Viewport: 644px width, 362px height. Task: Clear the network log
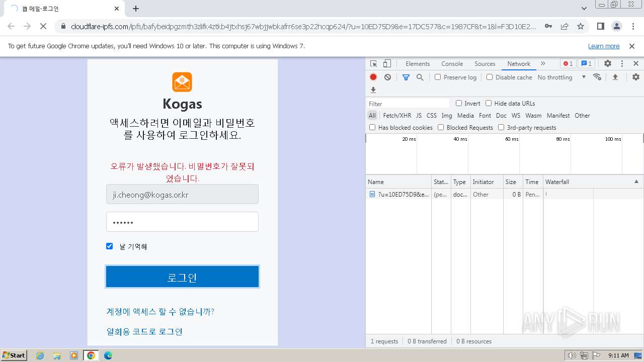pos(387,77)
